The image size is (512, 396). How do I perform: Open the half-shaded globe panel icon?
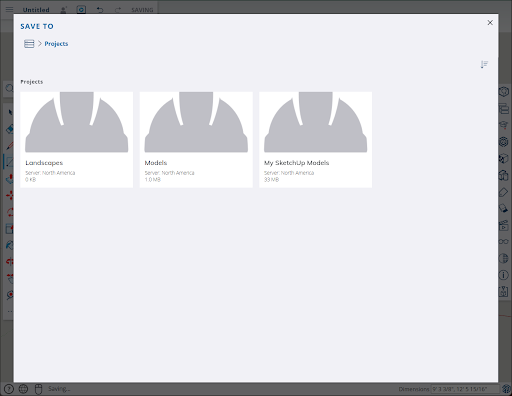[504, 258]
